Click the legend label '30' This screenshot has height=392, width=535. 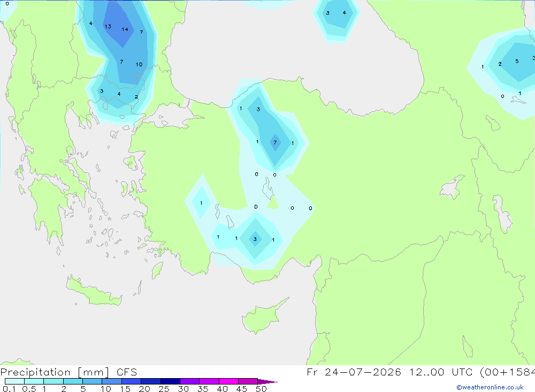183,389
